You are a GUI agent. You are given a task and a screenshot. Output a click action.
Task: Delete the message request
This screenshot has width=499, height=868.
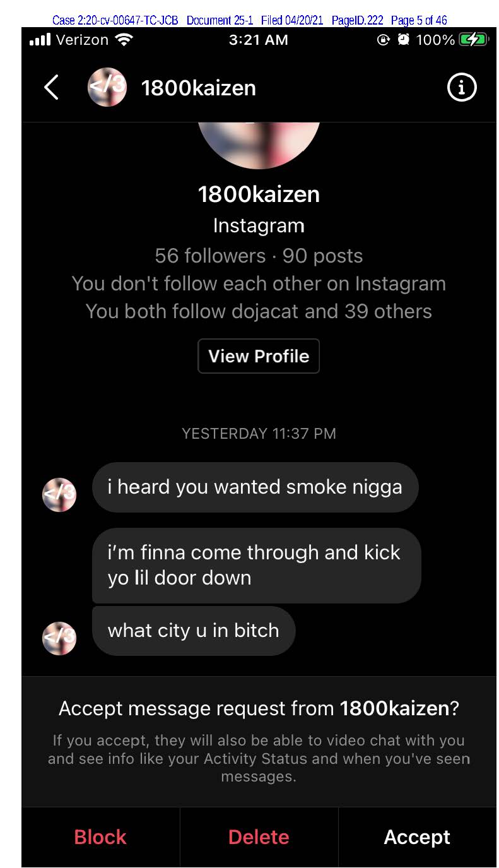coord(259,837)
